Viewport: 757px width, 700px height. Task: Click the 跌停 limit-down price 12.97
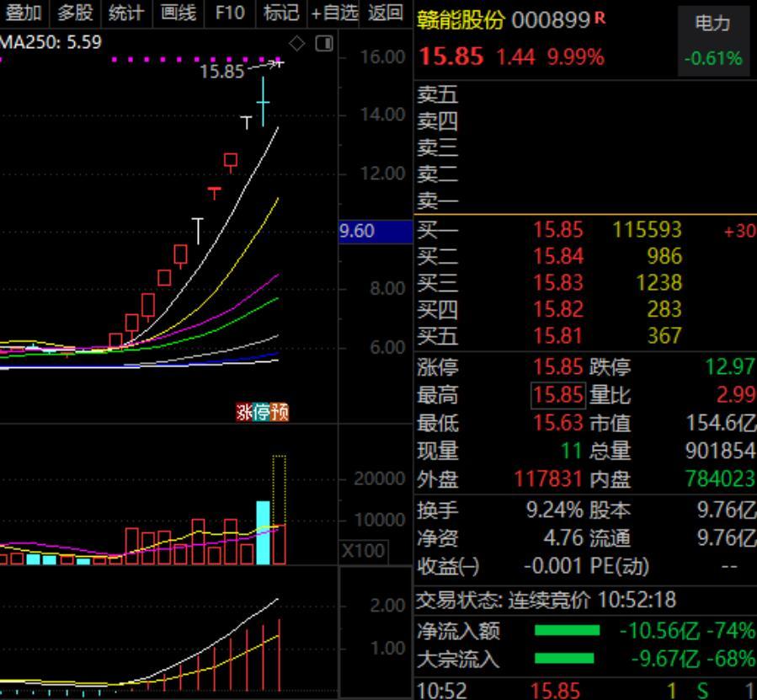730,367
